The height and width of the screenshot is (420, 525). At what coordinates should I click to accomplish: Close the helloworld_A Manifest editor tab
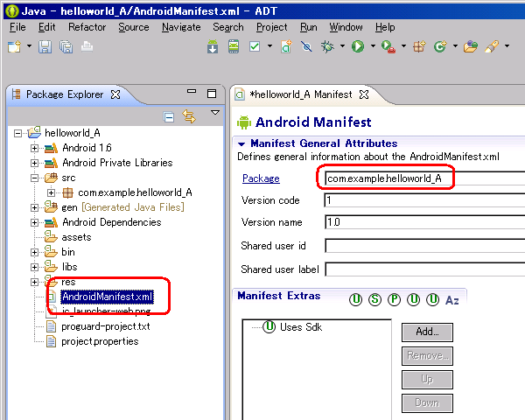coord(364,94)
